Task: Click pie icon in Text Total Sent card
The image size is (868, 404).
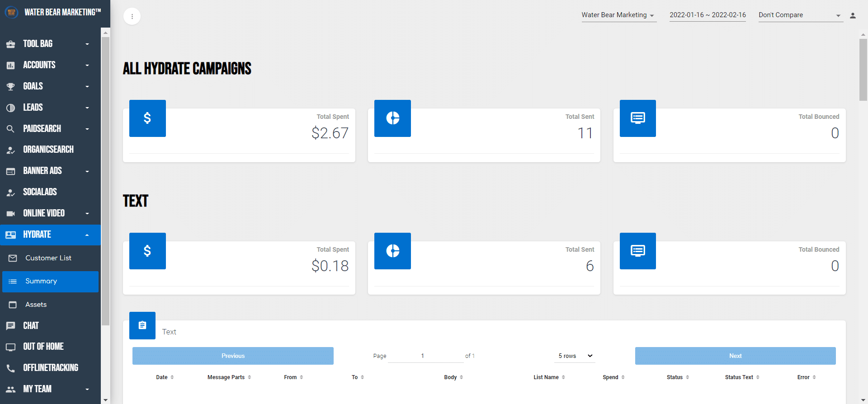Action: pos(392,251)
